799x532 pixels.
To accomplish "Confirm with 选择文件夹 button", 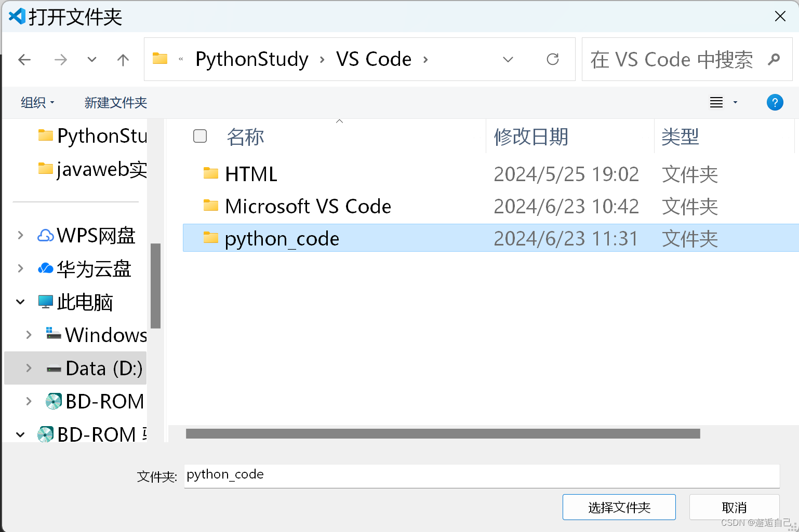I will pyautogui.click(x=619, y=507).
